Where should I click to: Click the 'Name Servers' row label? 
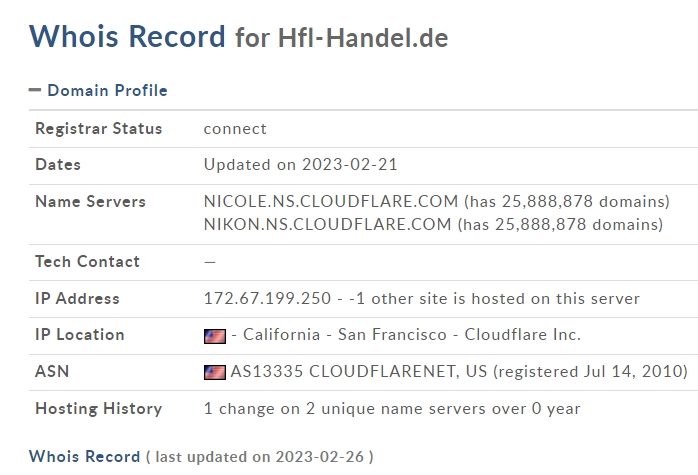pyautogui.click(x=90, y=202)
